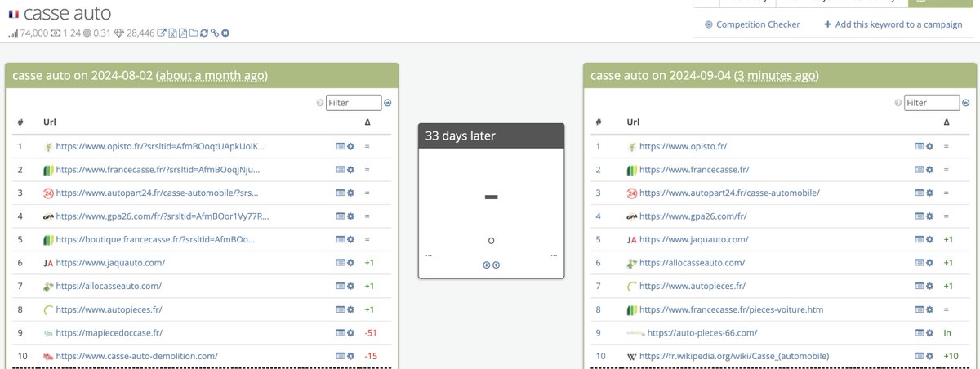The height and width of the screenshot is (369, 980).
Task: Open keyword in external link icon
Action: [x=162, y=33]
